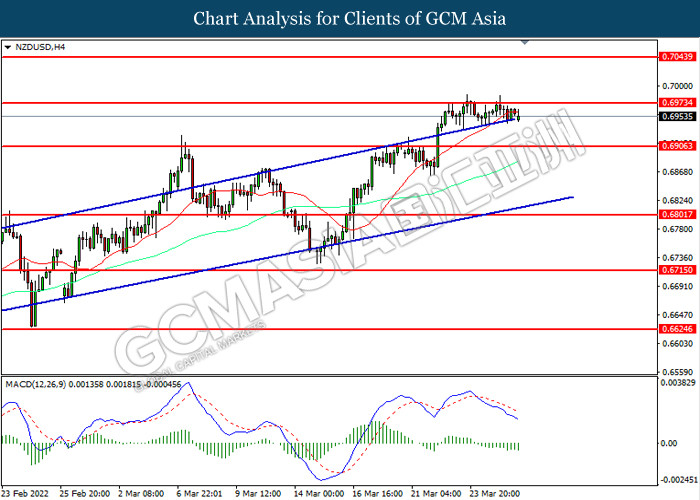The width and height of the screenshot is (700, 500).
Task: Click the 25 Feb 20:00 time label
Action: point(85,493)
